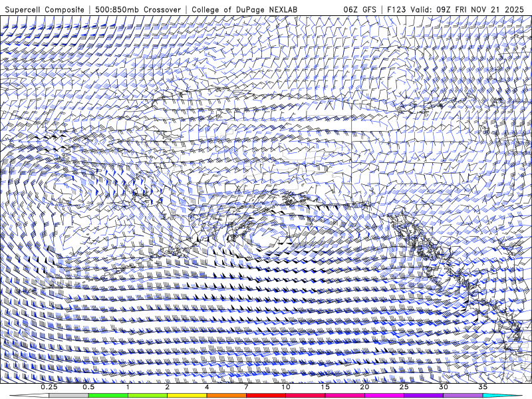Select the cyan arrow swatch above 35
Image resolution: width=532 pixels, height=399 pixels.
coord(502,396)
